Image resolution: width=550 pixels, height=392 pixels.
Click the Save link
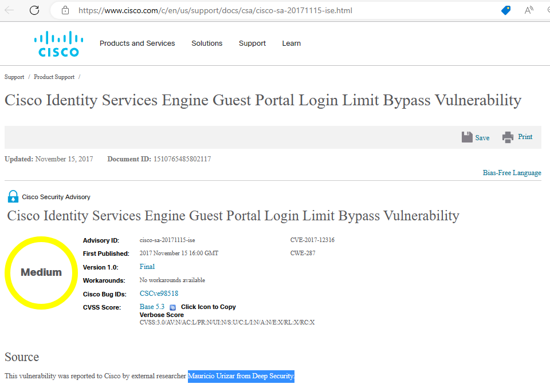pos(482,138)
